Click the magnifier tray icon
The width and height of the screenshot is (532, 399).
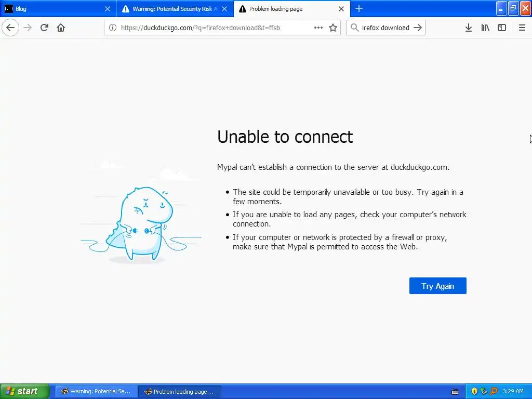pyautogui.click(x=494, y=392)
